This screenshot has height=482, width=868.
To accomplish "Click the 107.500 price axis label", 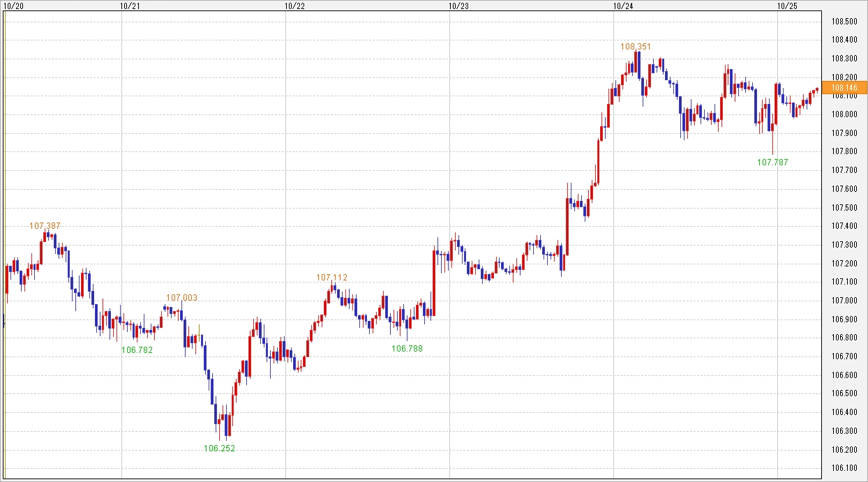I will point(844,208).
